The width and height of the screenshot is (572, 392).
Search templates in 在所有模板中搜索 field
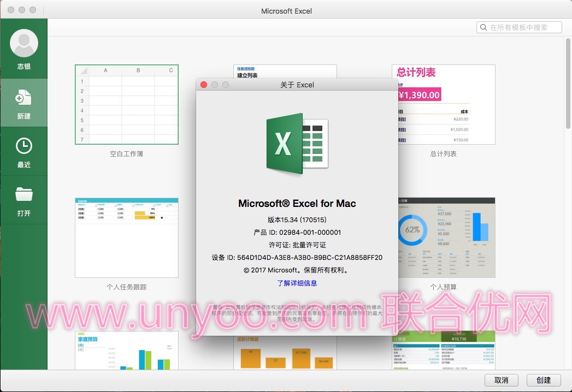pyautogui.click(x=519, y=27)
